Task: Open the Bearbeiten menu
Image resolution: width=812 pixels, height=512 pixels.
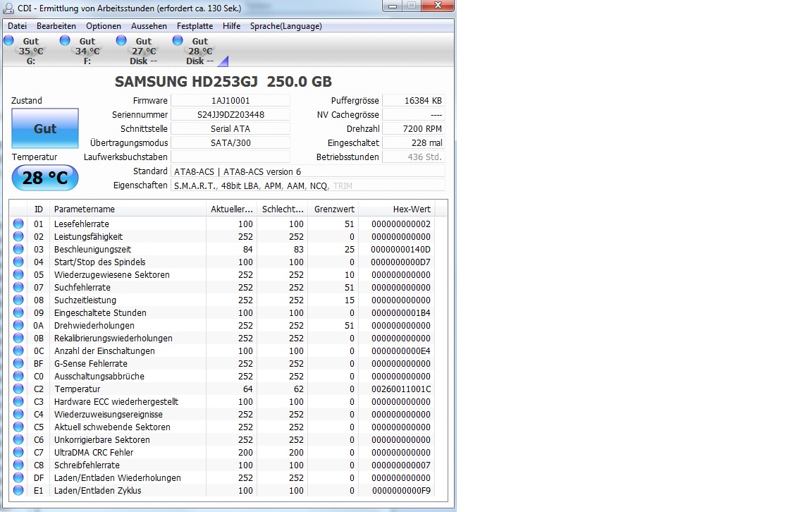Action: 56,26
